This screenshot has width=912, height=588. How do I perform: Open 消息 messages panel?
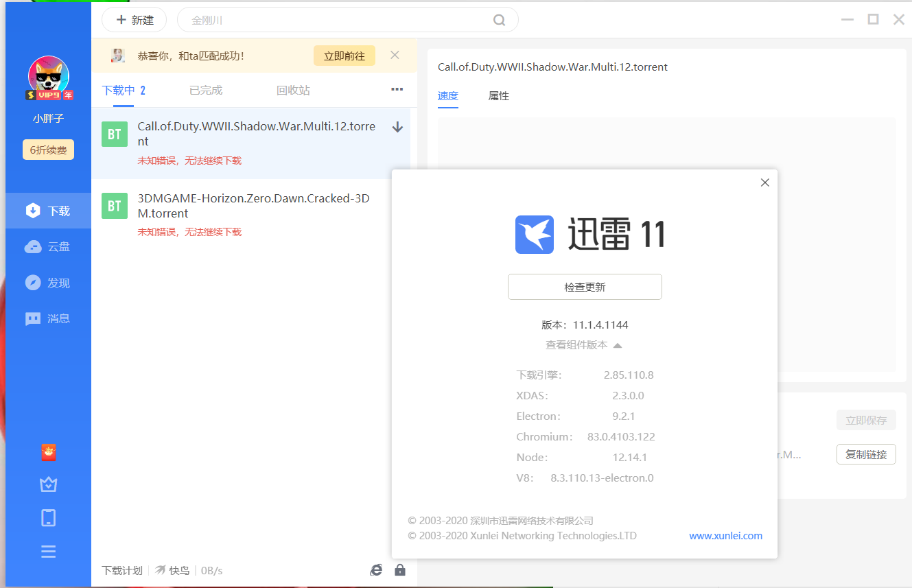48,318
